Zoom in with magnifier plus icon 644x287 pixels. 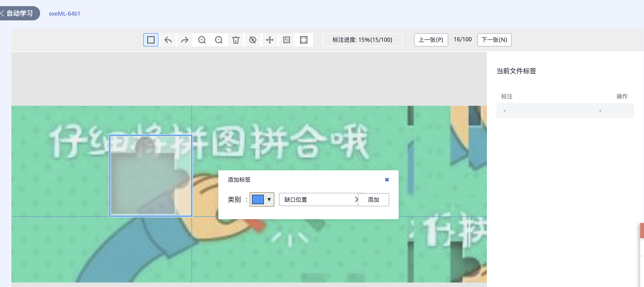[202, 40]
